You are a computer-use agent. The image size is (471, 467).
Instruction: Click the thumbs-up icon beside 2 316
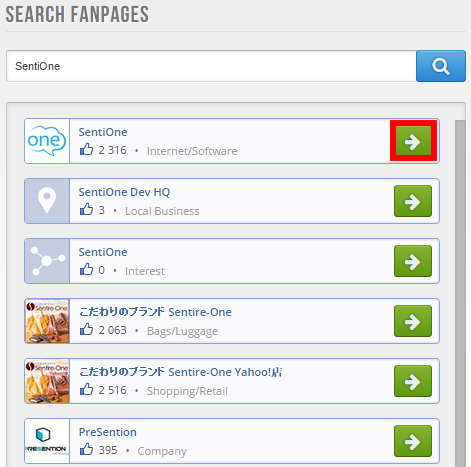tap(86, 149)
